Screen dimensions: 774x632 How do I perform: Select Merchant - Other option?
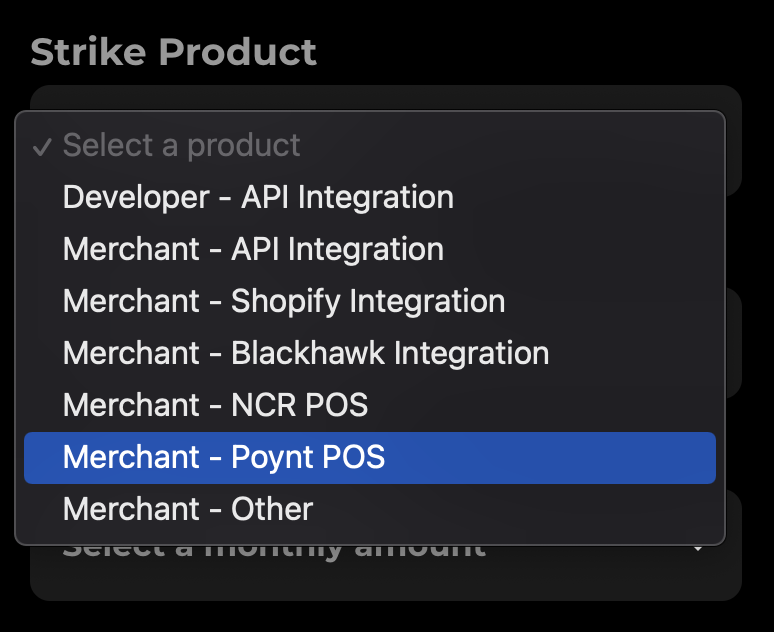pos(370,509)
